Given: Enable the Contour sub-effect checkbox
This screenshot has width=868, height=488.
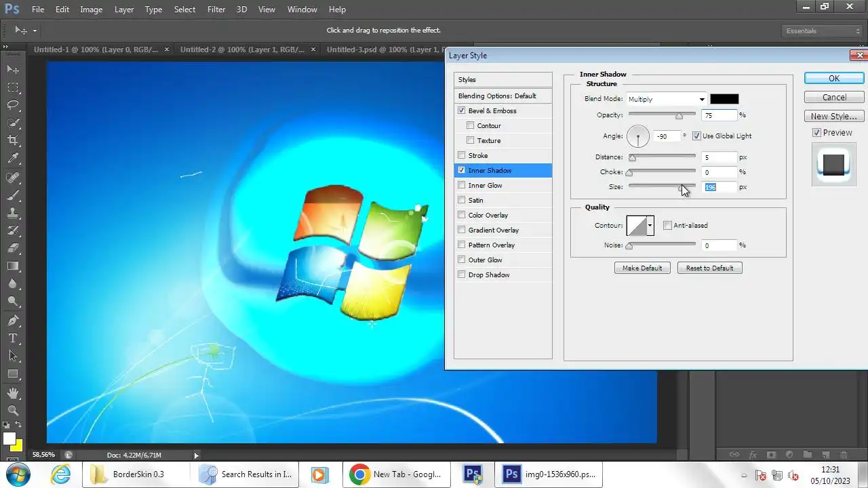Looking at the screenshot, I should (x=471, y=125).
